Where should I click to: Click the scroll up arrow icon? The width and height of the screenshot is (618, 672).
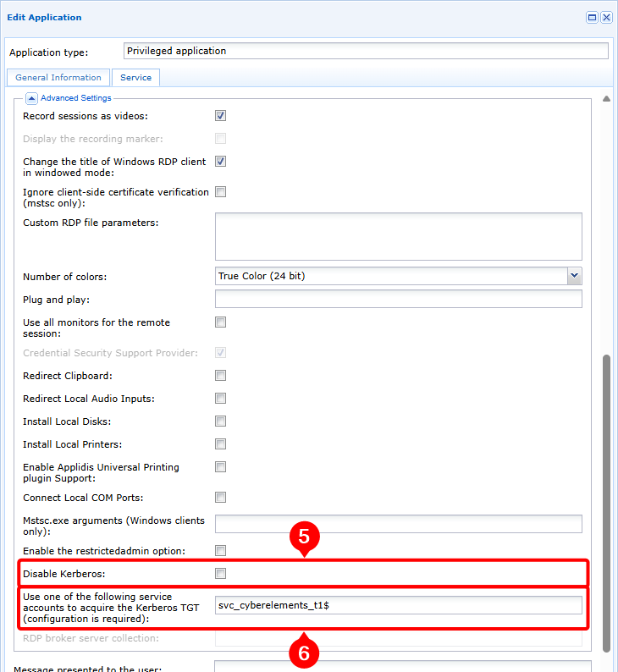(606, 99)
